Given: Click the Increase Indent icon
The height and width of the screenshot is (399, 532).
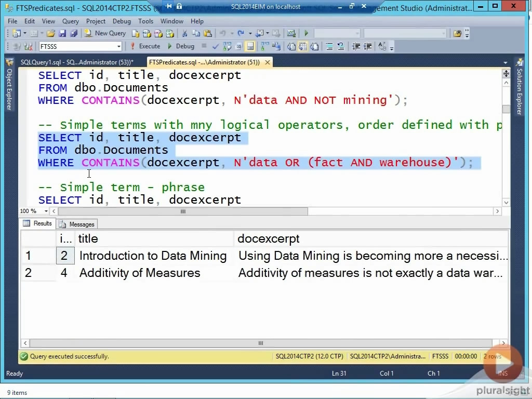Looking at the screenshot, I should (367, 46).
